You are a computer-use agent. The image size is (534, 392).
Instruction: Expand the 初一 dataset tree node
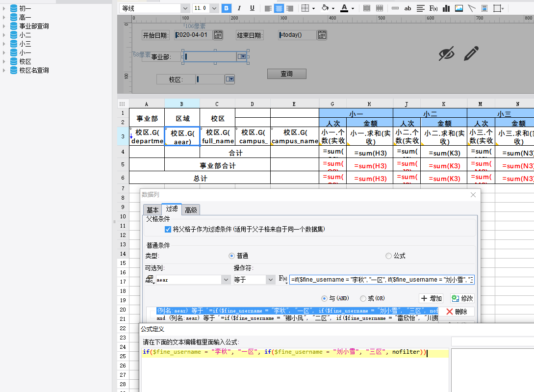click(x=4, y=8)
